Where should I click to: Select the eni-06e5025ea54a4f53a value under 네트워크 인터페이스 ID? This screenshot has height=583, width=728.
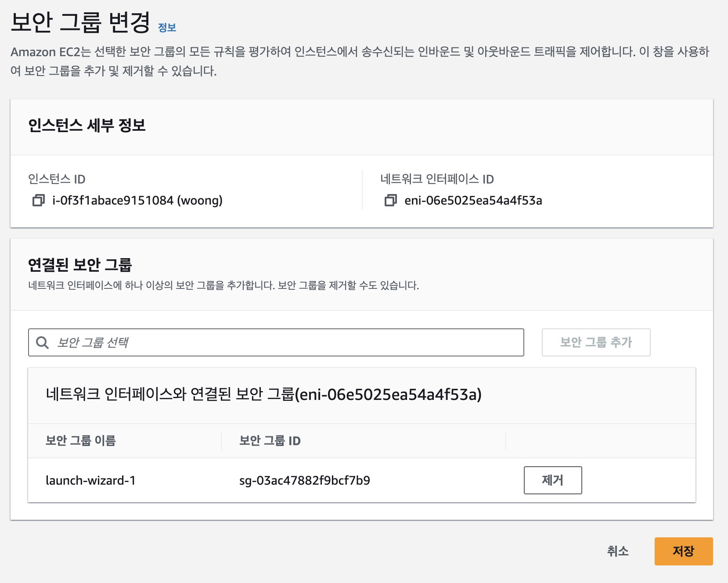[473, 201]
